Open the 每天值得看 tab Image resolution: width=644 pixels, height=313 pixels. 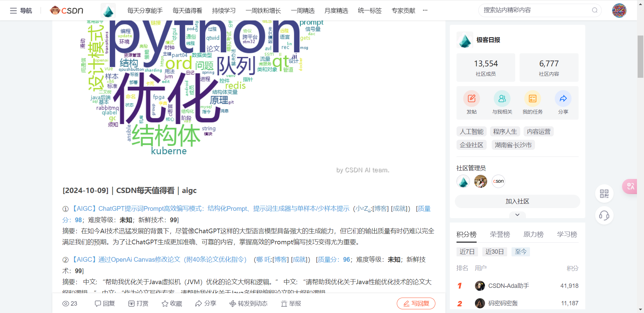point(187,11)
